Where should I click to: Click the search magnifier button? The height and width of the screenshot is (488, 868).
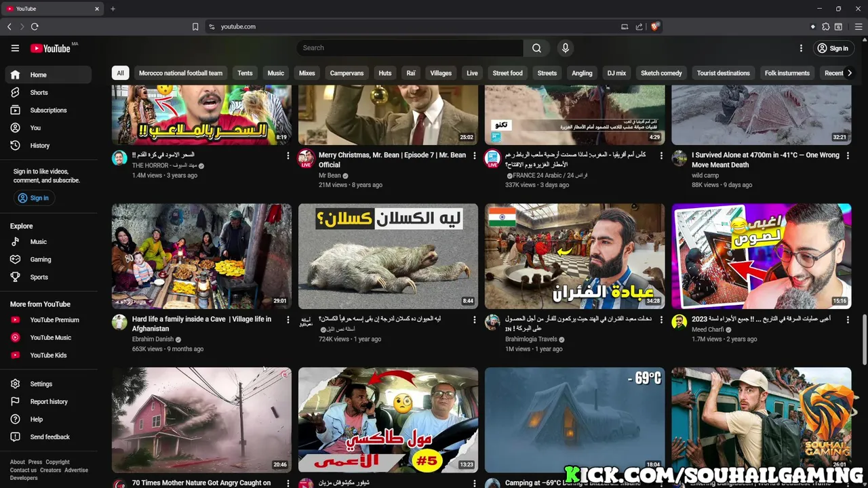[x=536, y=48]
